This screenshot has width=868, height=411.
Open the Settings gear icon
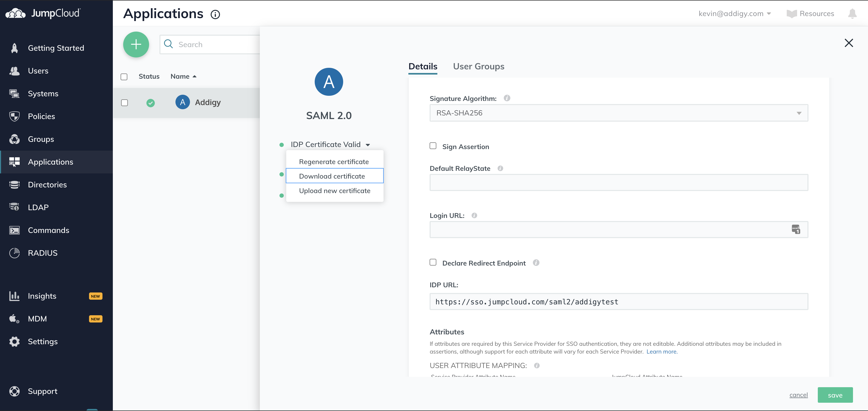(14, 342)
